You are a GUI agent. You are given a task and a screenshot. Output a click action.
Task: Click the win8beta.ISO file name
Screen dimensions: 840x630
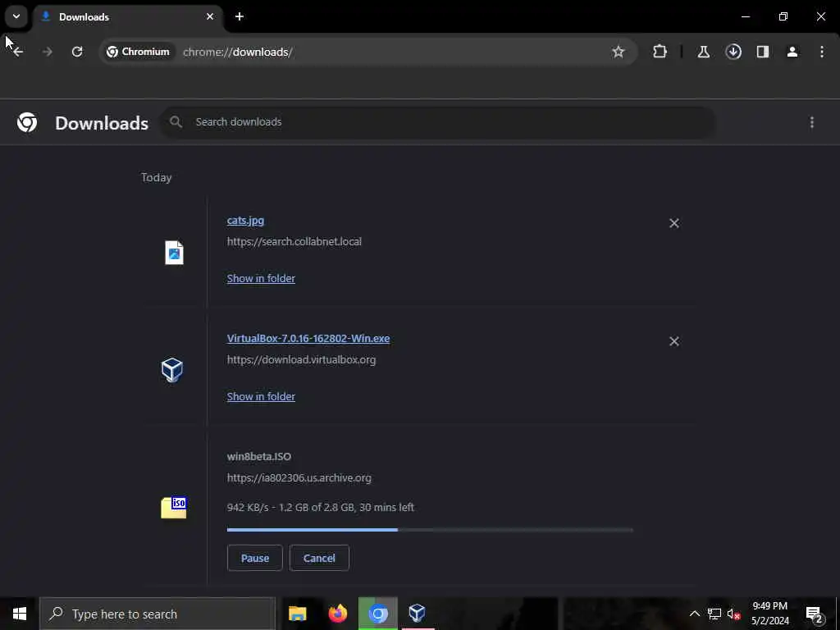(x=259, y=456)
